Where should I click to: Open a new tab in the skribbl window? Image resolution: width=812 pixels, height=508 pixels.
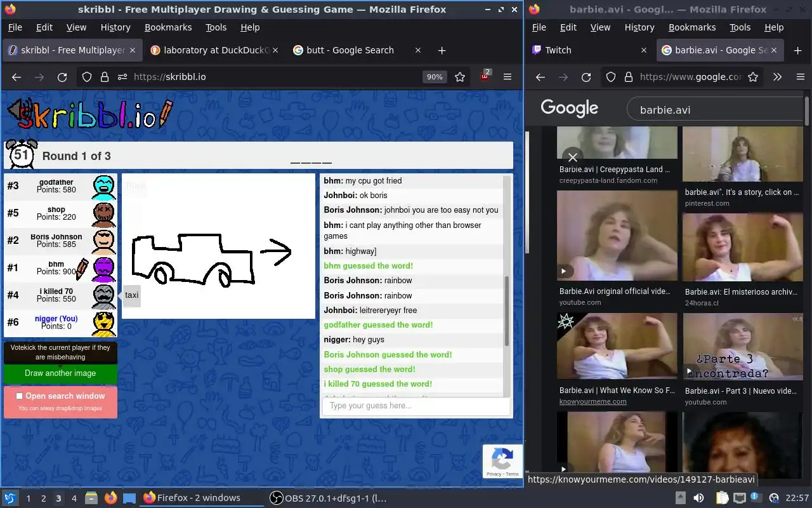(x=442, y=50)
